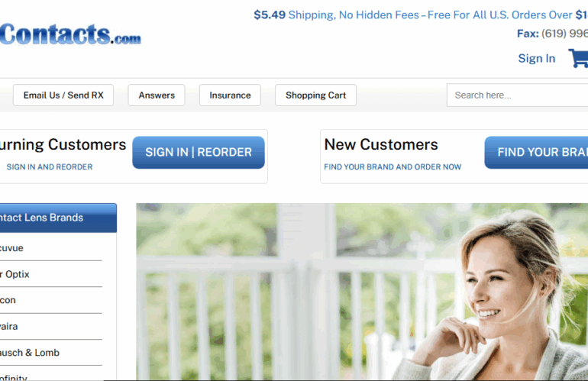Click the smiling woman banner image
Screen dimensions: 588x381
tap(362, 292)
